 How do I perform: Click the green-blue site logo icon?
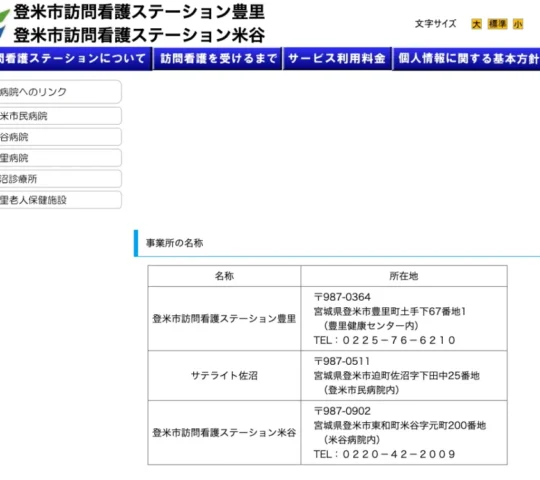point(4,23)
